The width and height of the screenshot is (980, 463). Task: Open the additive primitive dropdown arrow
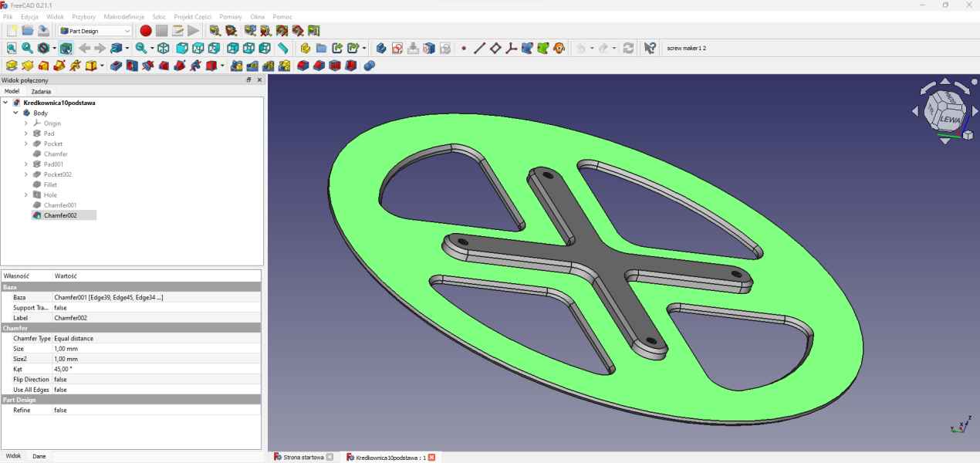102,66
